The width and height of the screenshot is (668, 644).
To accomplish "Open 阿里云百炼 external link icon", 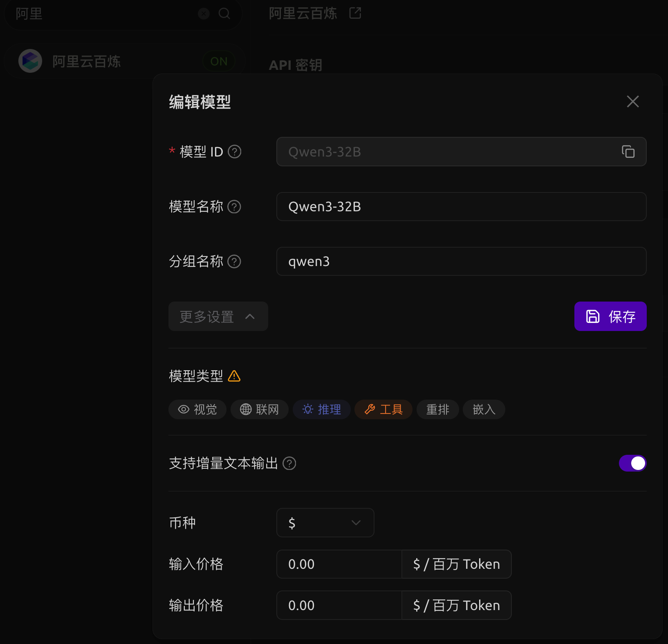I will coord(355,13).
